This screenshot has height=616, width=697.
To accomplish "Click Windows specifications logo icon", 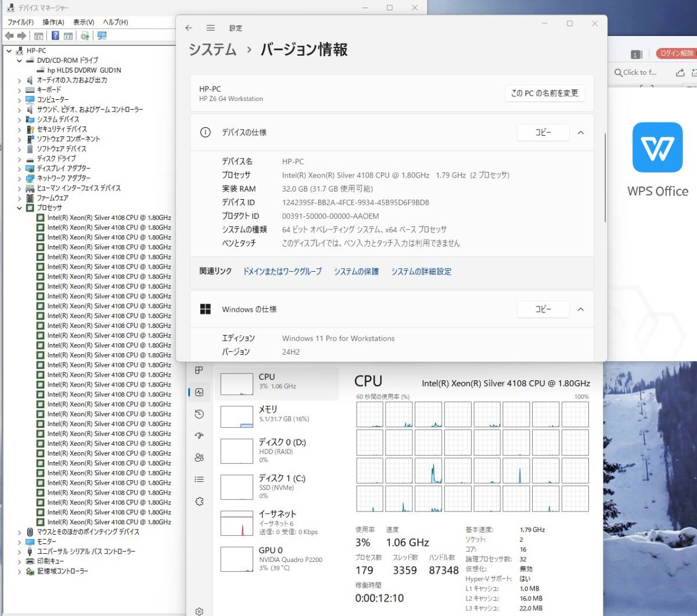I will [x=205, y=309].
